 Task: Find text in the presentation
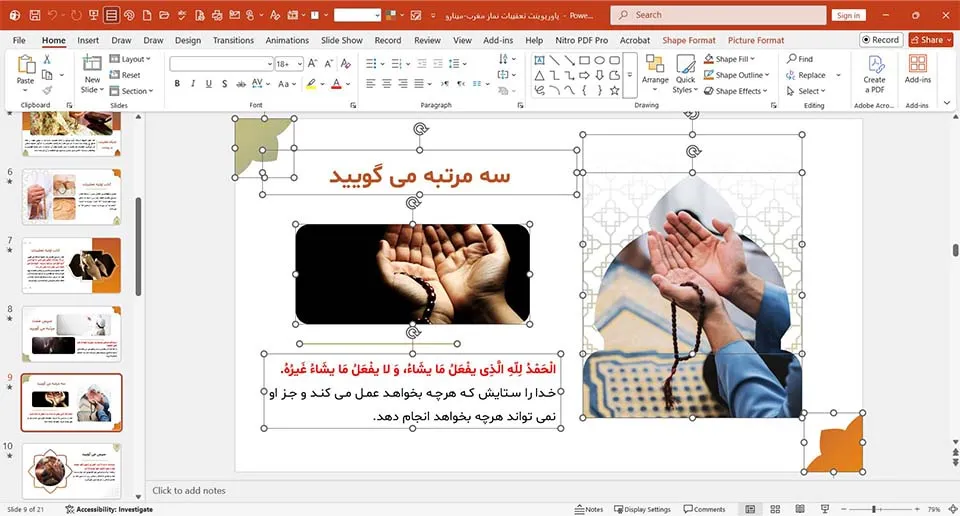point(800,59)
